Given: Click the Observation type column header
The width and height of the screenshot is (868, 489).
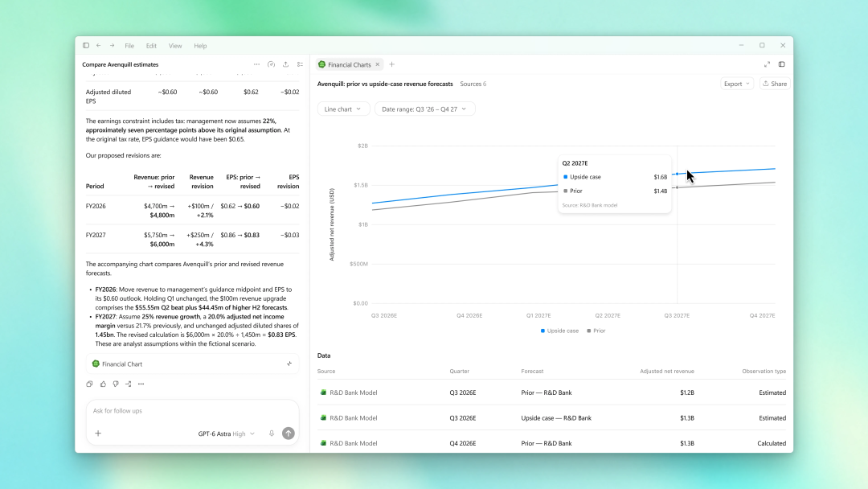Looking at the screenshot, I should pyautogui.click(x=764, y=371).
